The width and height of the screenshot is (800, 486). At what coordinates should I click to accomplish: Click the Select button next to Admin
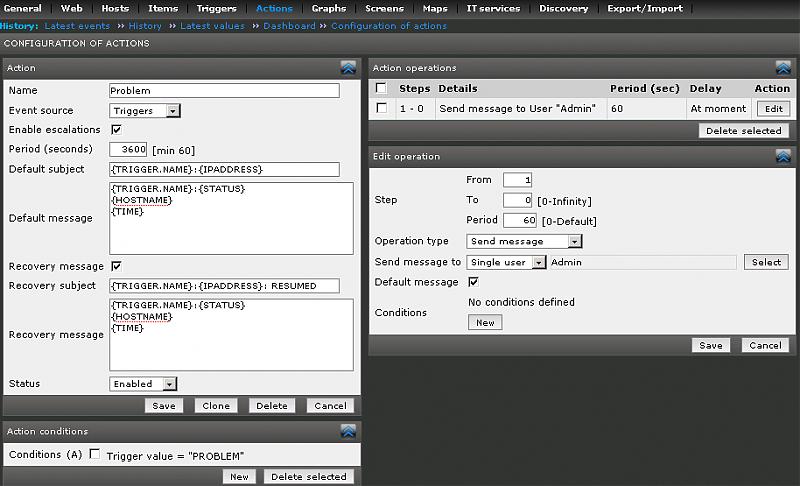coord(766,262)
